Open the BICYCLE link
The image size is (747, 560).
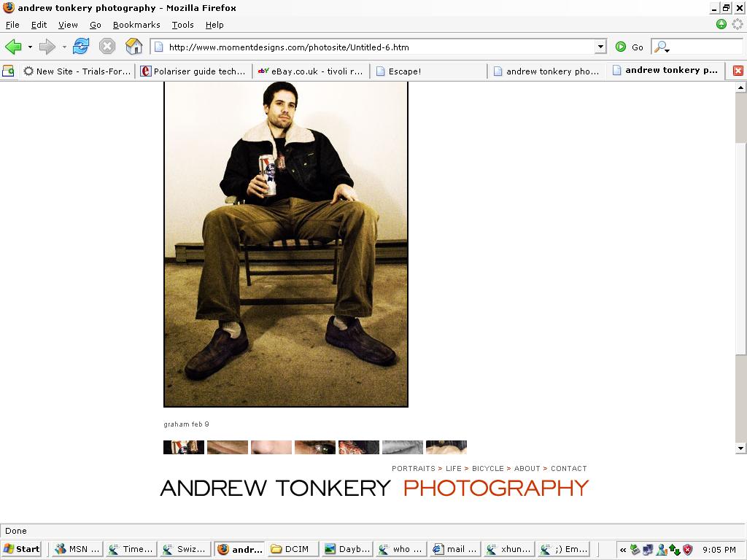click(488, 469)
